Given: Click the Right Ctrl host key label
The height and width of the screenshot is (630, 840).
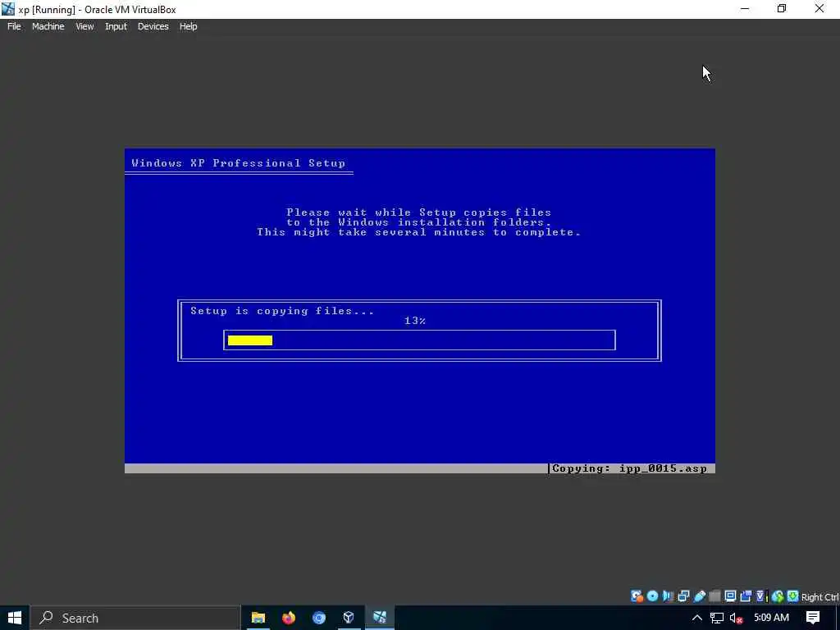Looking at the screenshot, I should [x=820, y=597].
